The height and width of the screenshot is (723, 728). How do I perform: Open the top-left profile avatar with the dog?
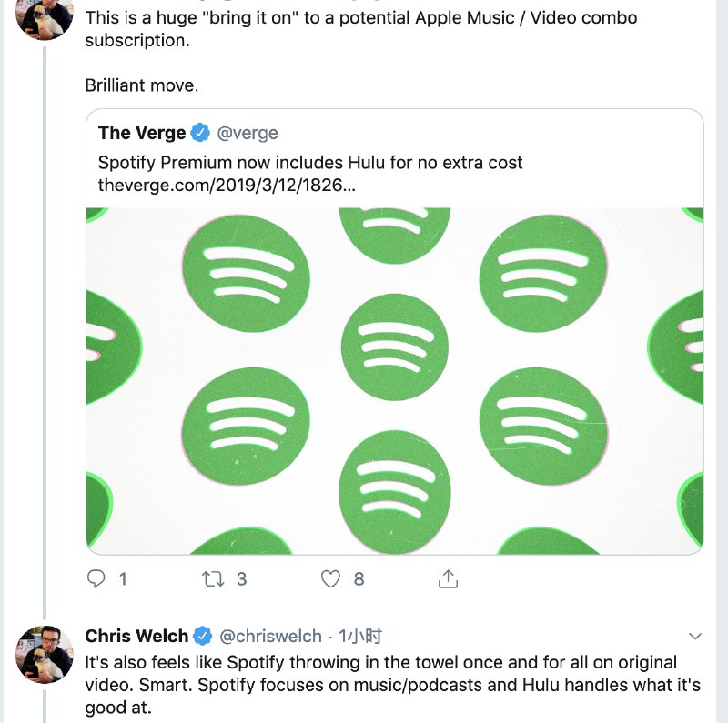45,20
